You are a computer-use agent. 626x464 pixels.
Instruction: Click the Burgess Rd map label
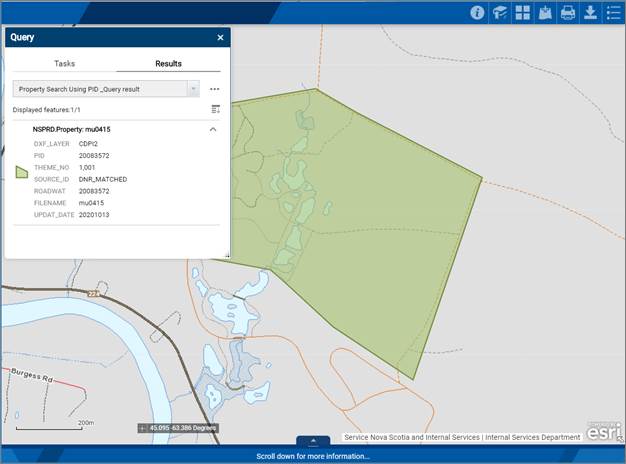click(32, 375)
